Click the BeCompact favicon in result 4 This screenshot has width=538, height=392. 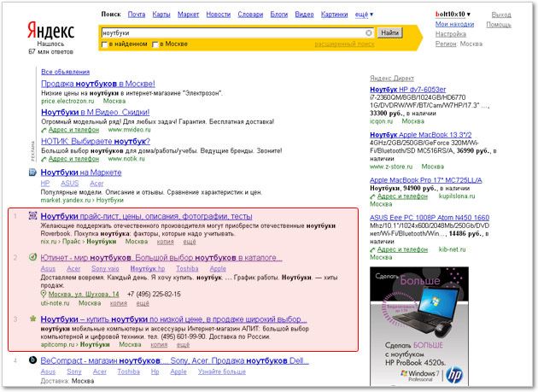tap(32, 360)
